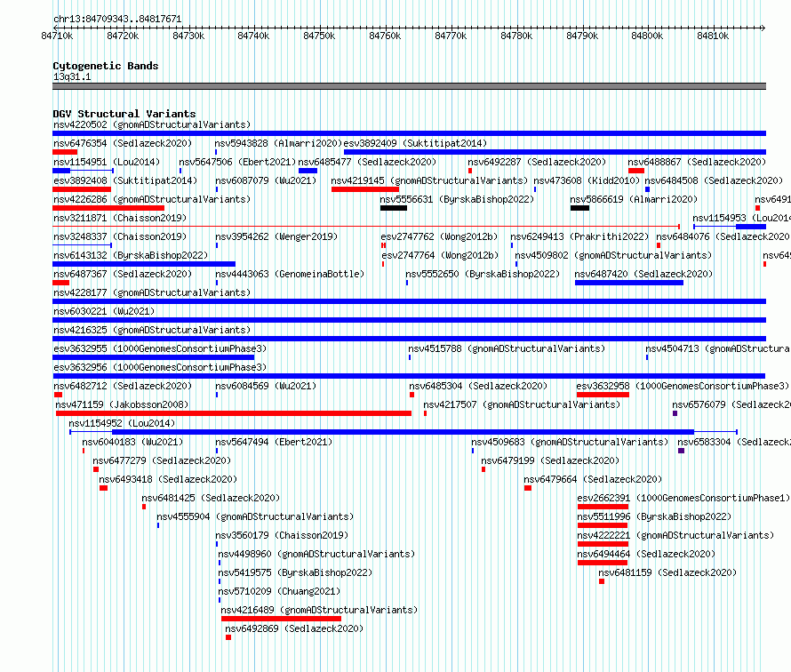Image resolution: width=791 pixels, height=672 pixels.
Task: Click red bar under esv3632958
Action: tap(603, 395)
